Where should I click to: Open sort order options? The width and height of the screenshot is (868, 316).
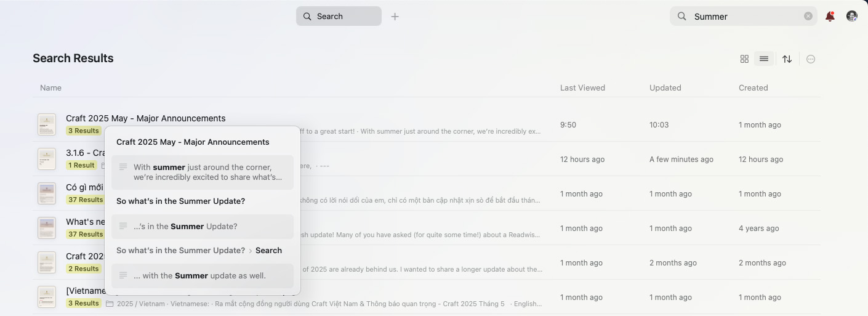(787, 59)
